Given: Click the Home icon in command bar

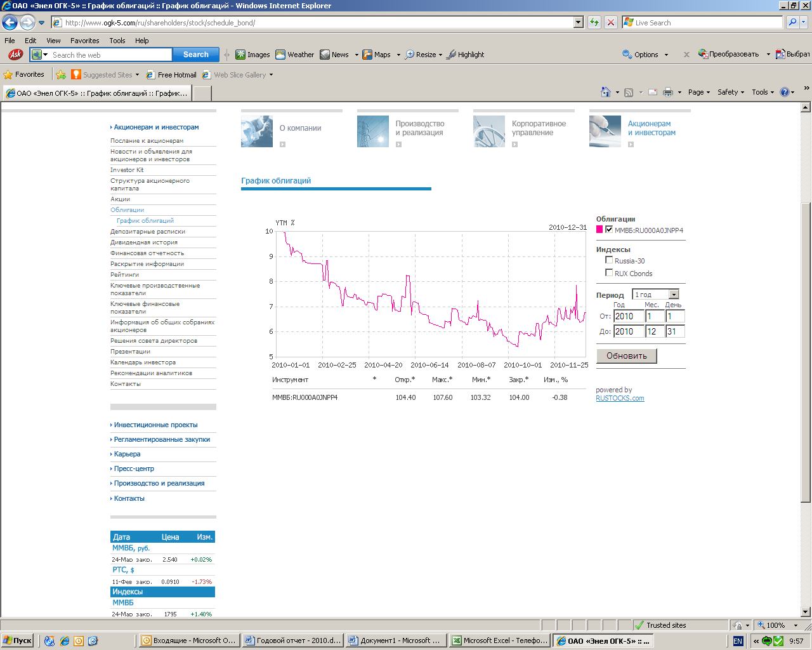Looking at the screenshot, I should 606,92.
